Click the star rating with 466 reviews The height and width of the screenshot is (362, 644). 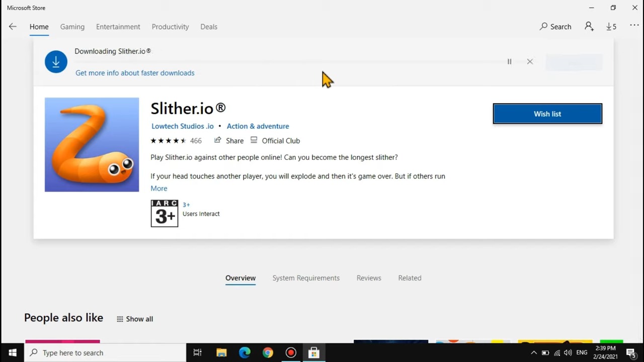176,141
